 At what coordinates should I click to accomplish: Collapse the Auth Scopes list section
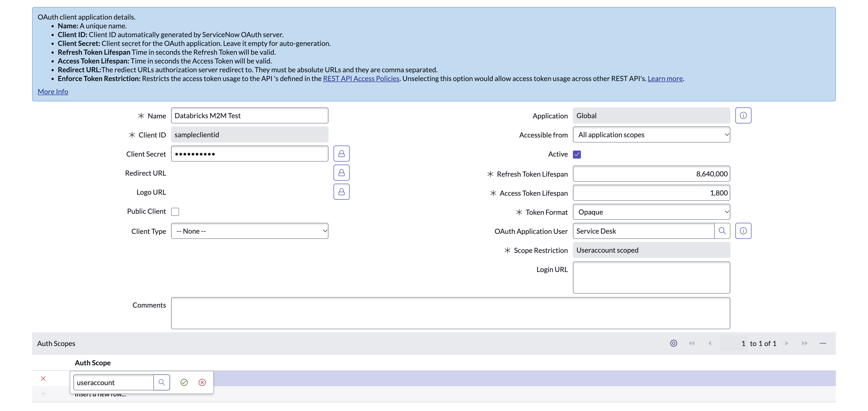click(x=823, y=343)
